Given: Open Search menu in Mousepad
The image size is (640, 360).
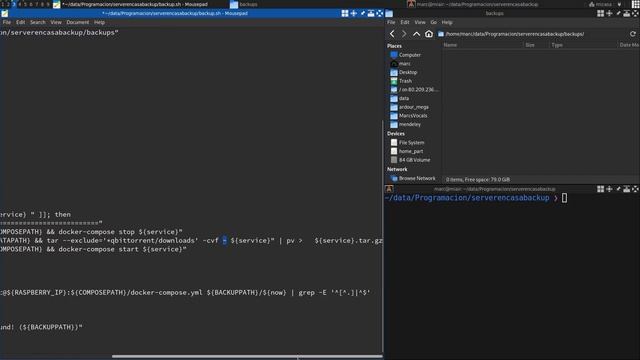Looking at the screenshot, I should click(x=38, y=22).
